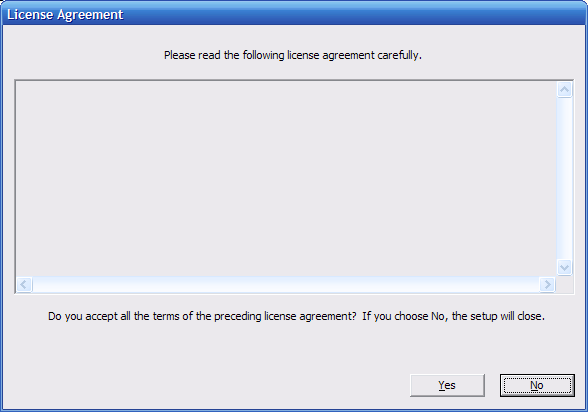Click the horizontal scrollbar track of license box
The width and height of the screenshot is (588, 412).
pyautogui.click(x=286, y=285)
